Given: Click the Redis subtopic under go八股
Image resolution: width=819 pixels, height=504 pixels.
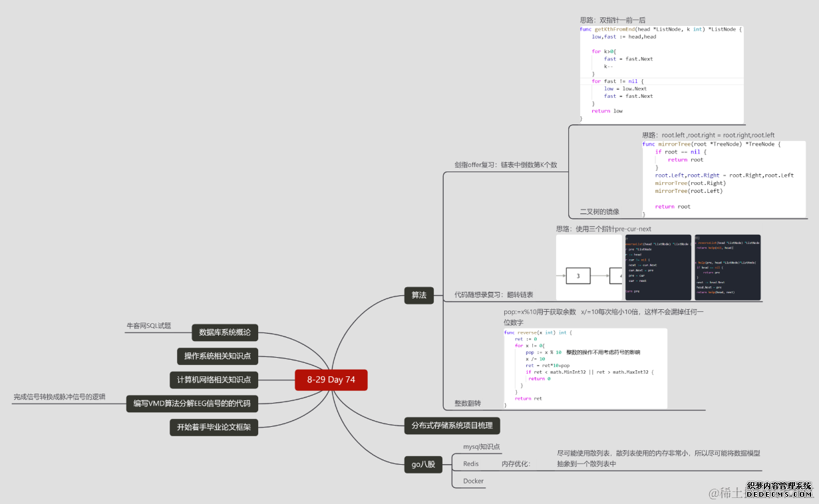Looking at the screenshot, I should pos(471,463).
